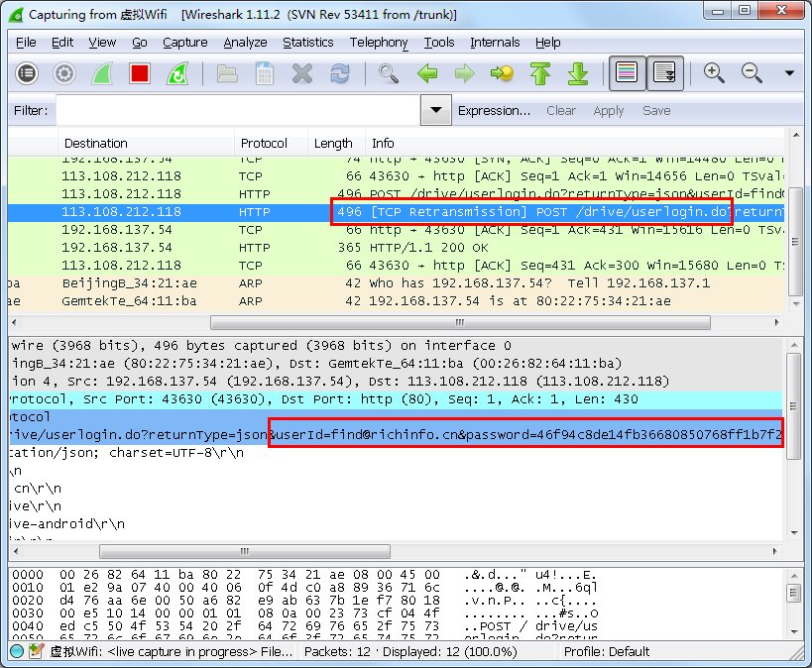Open a capture file folder icon

[x=227, y=73]
